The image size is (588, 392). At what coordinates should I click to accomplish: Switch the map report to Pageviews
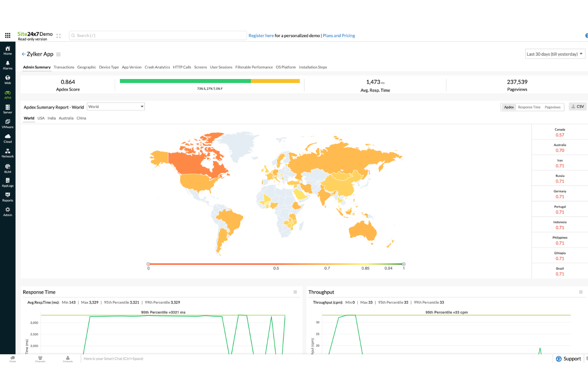click(x=552, y=107)
